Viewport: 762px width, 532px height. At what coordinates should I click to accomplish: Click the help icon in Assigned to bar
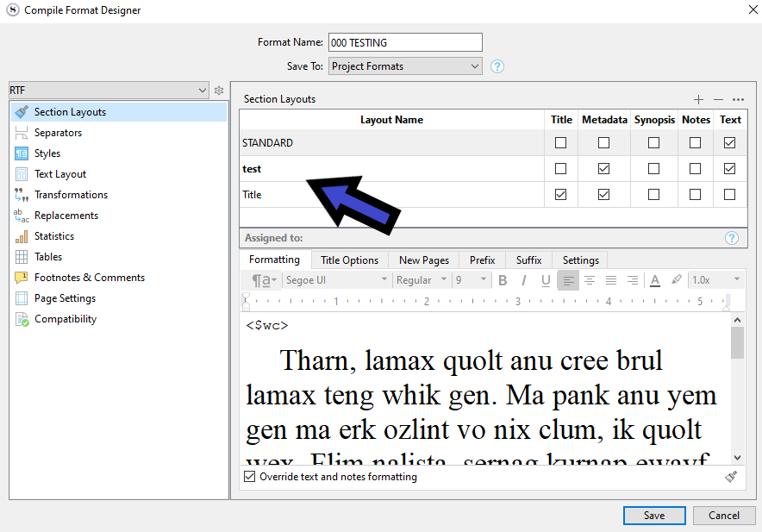[732, 238]
